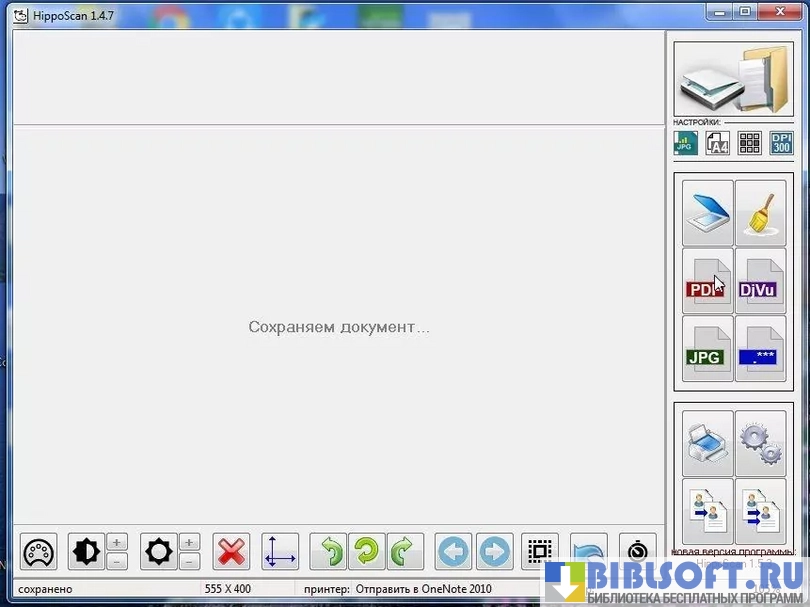The image size is (810, 607).
Task: Open the JPG quality setting icon
Action: [685, 143]
